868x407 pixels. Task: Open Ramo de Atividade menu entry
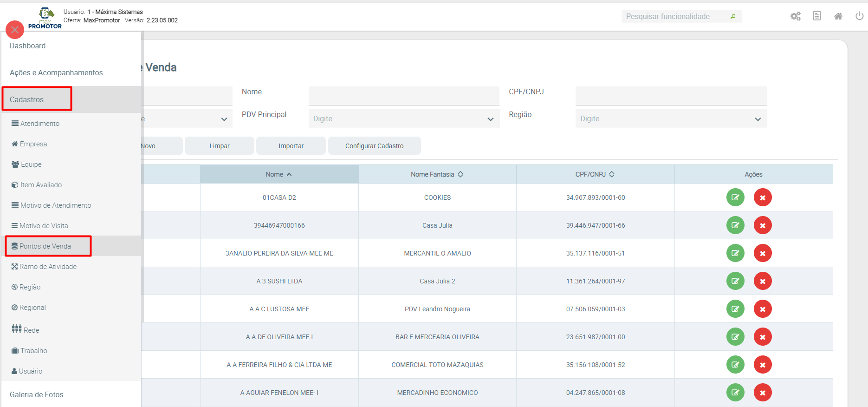(48, 267)
